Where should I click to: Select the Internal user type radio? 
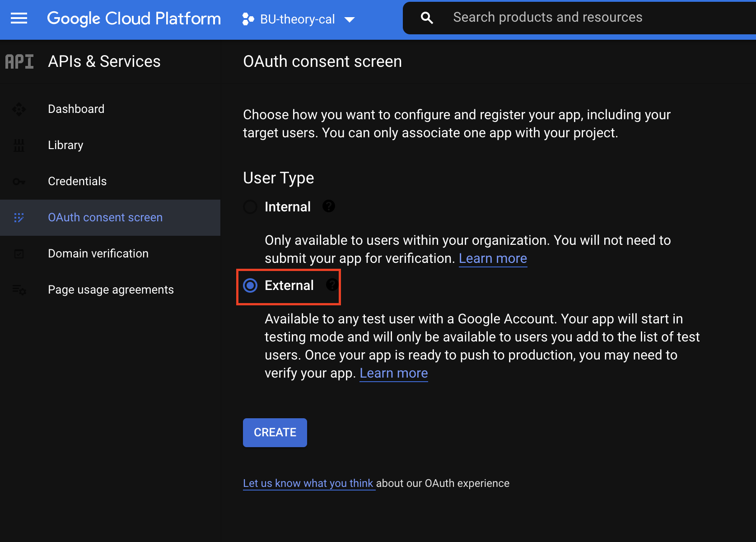coord(250,207)
